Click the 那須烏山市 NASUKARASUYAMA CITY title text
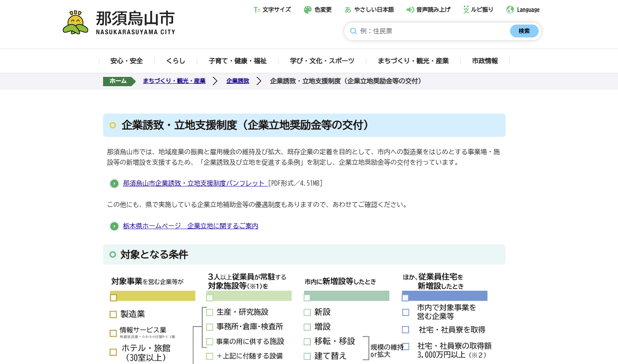This screenshot has width=618, height=364. [x=135, y=23]
